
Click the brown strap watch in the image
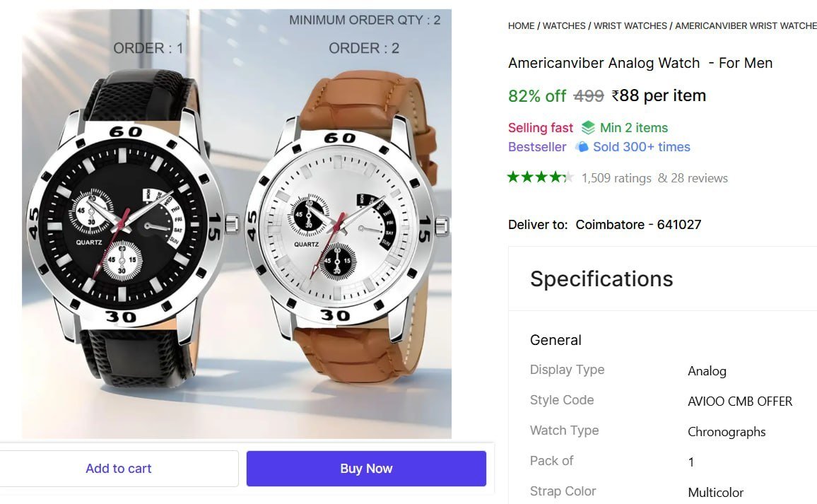click(345, 226)
